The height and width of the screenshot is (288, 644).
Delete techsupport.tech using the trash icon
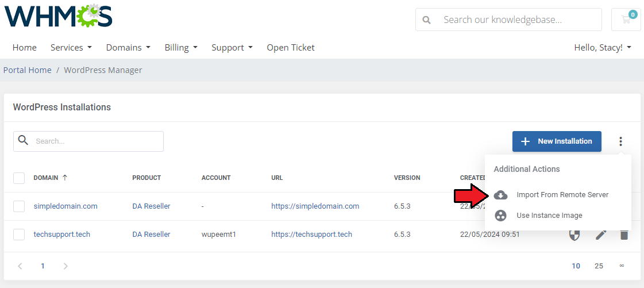(624, 235)
